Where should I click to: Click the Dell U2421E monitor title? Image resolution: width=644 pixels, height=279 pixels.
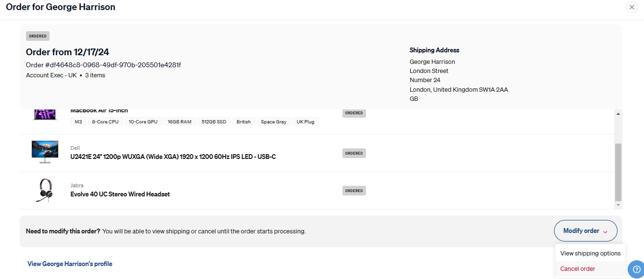(x=173, y=157)
